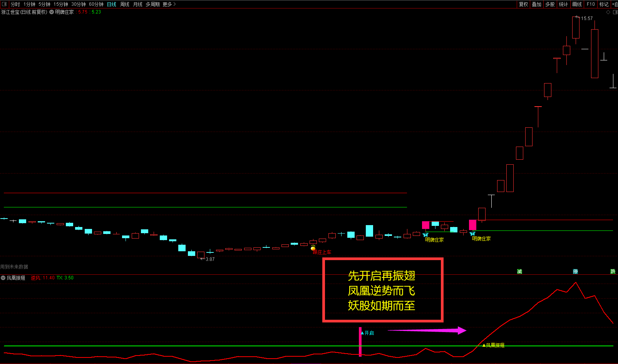Toggle the left panel icon in top bar
Image resolution: width=618 pixels, height=364 pixels.
4,4
